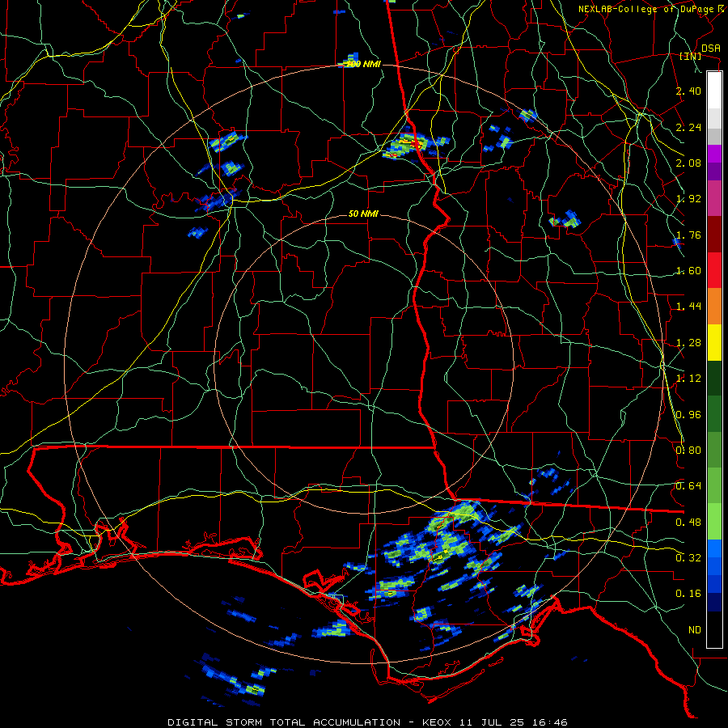The image size is (728, 728).
Task: Select the 0.32 legend value
Action: click(x=688, y=558)
